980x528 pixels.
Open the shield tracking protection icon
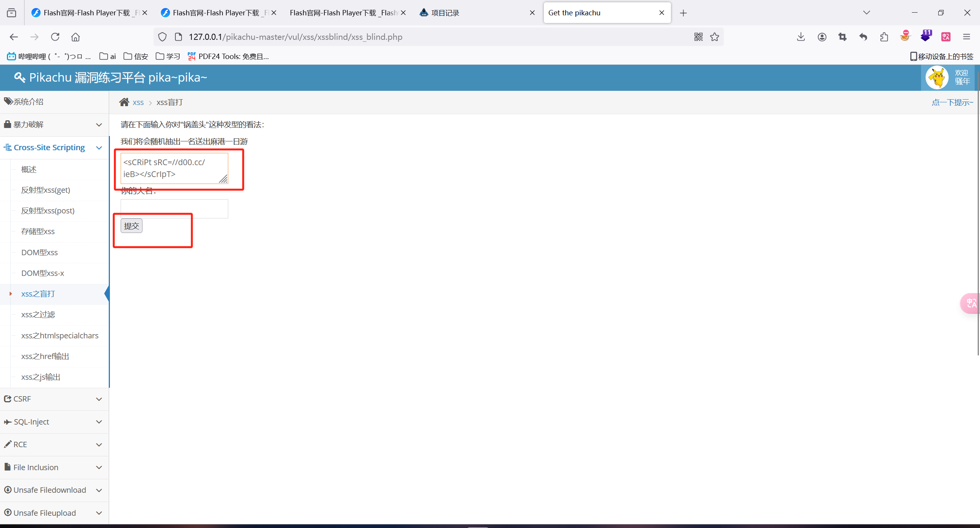[162, 37]
